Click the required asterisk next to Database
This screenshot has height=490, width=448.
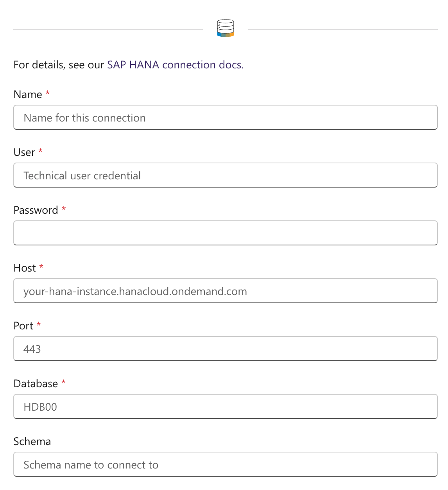63,382
